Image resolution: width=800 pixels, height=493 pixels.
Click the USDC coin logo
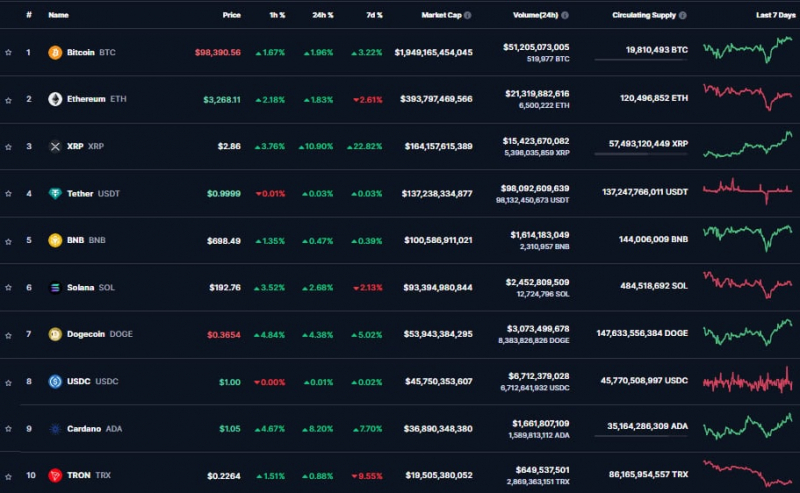[x=55, y=381]
